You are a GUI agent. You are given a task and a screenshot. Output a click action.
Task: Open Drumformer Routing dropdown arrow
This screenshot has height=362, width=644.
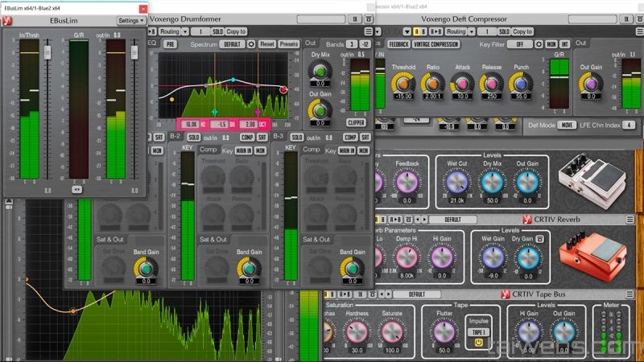[185, 31]
